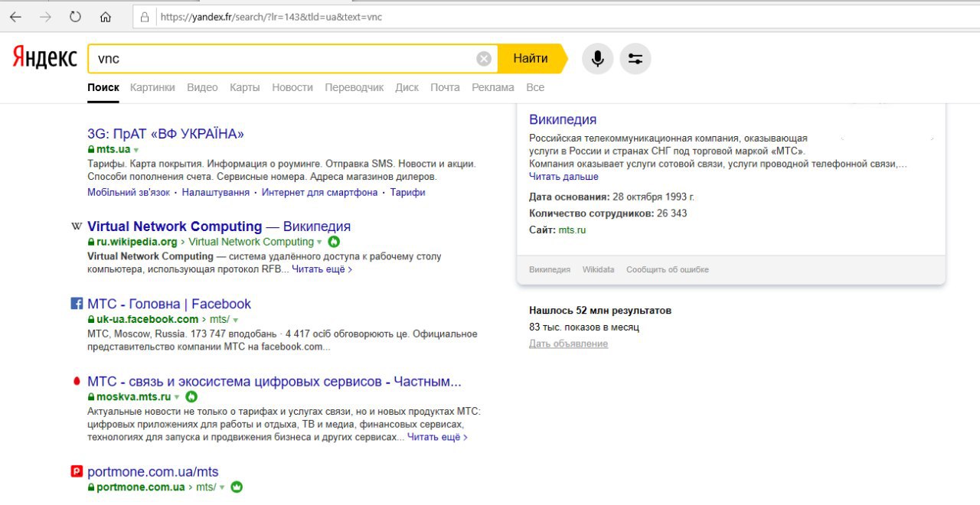Open the mts.ru site link in card
Image resolution: width=980 pixels, height=505 pixels.
(x=572, y=230)
